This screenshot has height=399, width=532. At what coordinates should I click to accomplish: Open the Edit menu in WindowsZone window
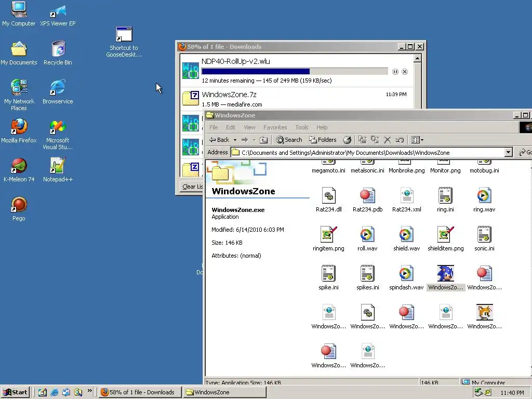pos(231,127)
